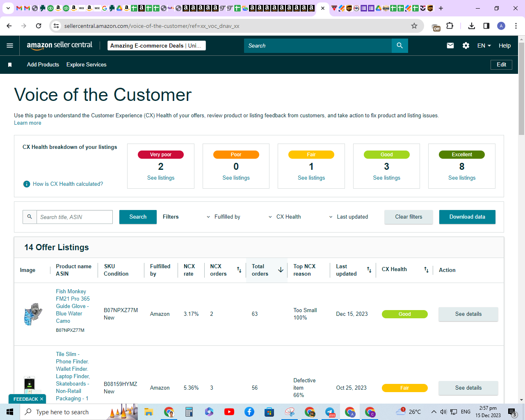The height and width of the screenshot is (420, 525).
Task: Sort by the Last updated column arrows
Action: [369, 270]
